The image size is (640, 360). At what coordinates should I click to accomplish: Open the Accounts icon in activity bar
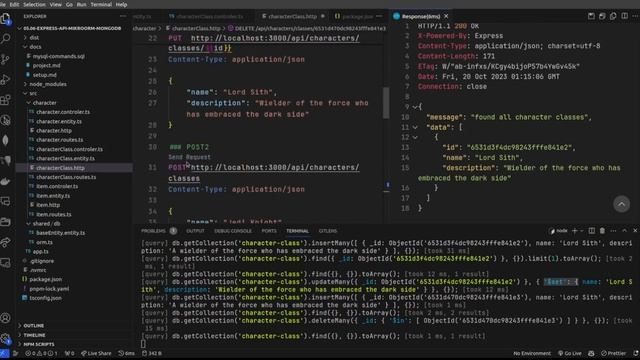5,318
